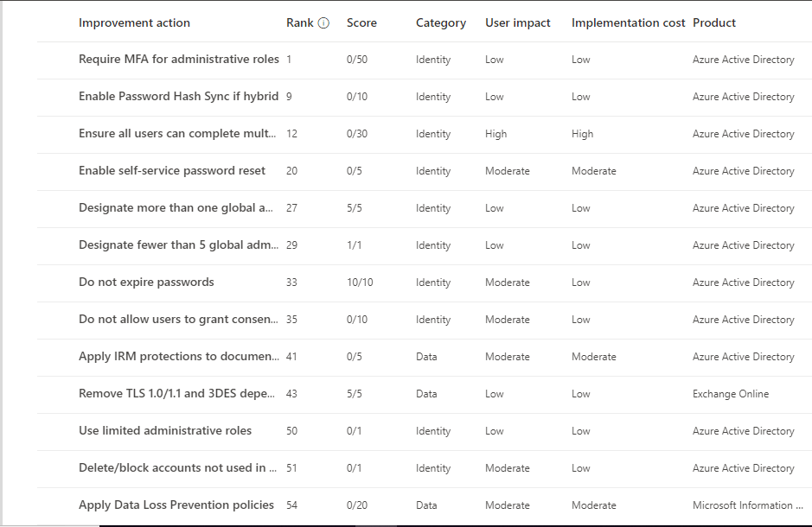Select the Exchange Online product cell

[731, 394]
